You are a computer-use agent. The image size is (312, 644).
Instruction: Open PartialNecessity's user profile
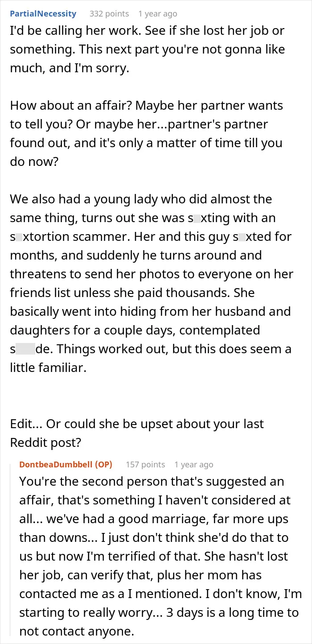pyautogui.click(x=43, y=14)
